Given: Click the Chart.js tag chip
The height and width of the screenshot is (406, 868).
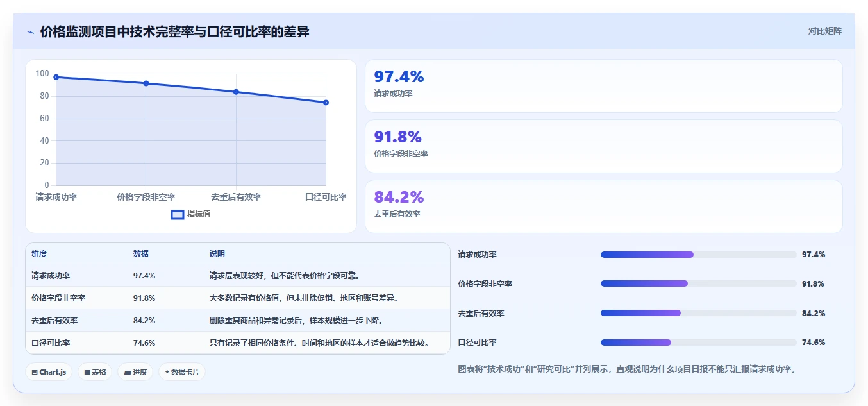Looking at the screenshot, I should coord(49,372).
